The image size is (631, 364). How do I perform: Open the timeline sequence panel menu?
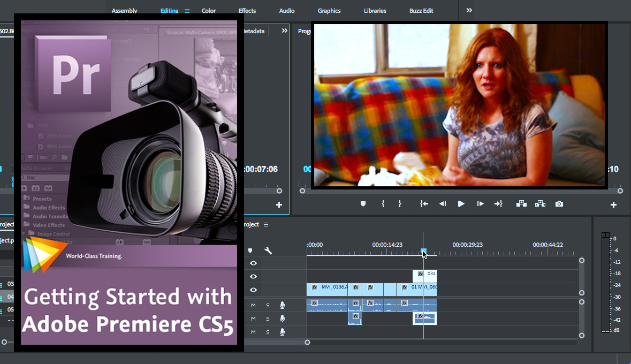(x=266, y=225)
